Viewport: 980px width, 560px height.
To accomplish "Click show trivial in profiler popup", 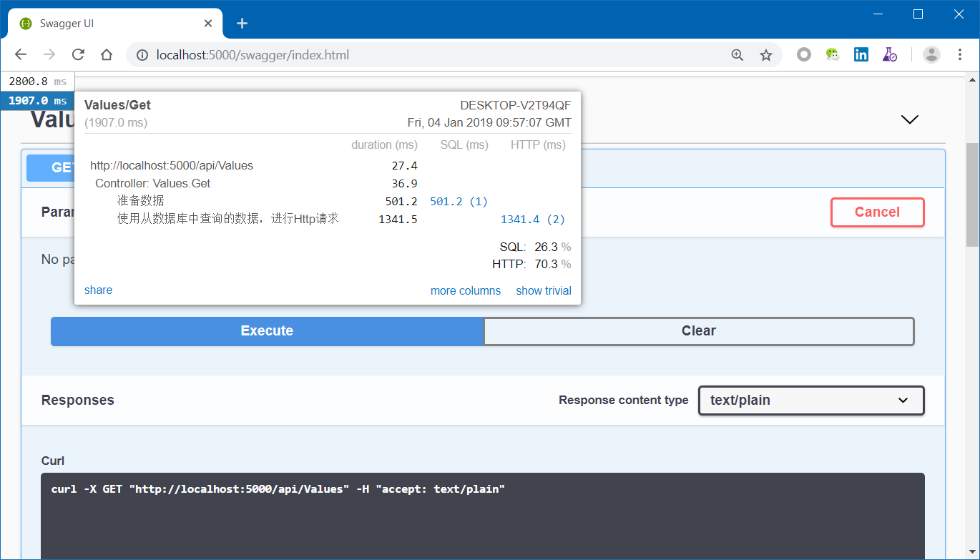I will 544,290.
